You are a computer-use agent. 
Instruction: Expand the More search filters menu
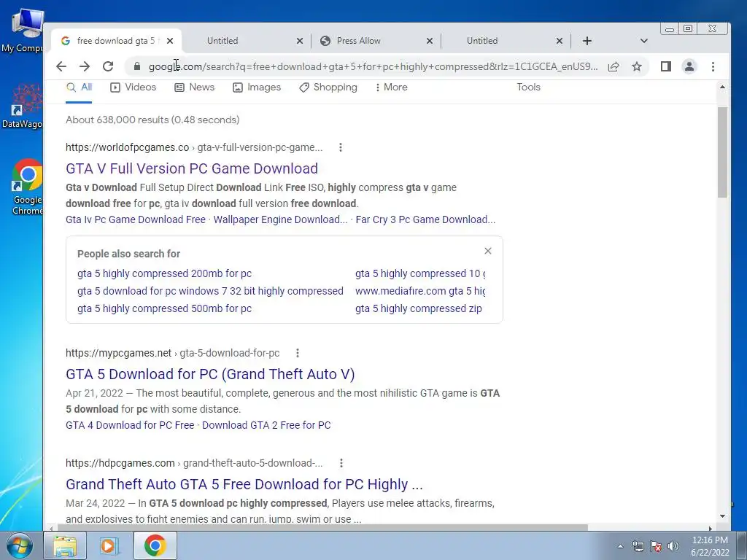point(391,87)
